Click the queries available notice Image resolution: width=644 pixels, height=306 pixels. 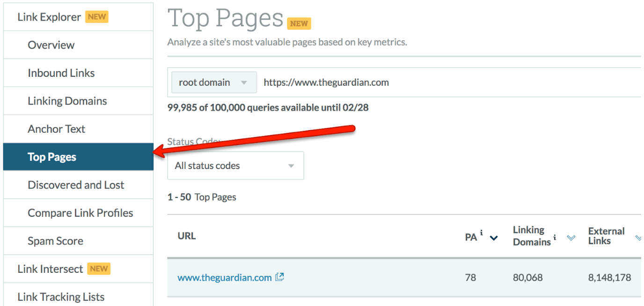click(268, 108)
